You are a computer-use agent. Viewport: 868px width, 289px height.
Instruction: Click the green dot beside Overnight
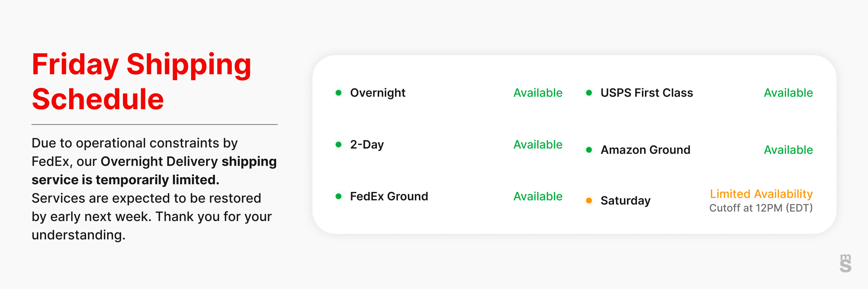(338, 93)
